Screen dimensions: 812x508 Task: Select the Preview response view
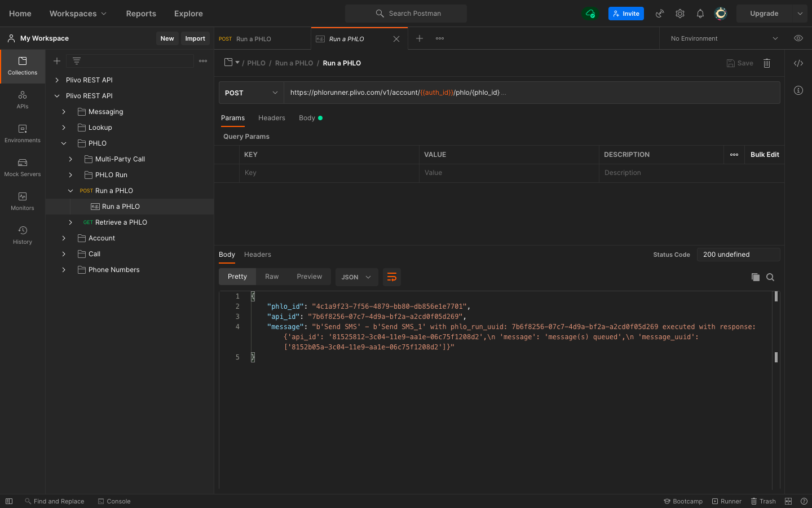click(310, 277)
